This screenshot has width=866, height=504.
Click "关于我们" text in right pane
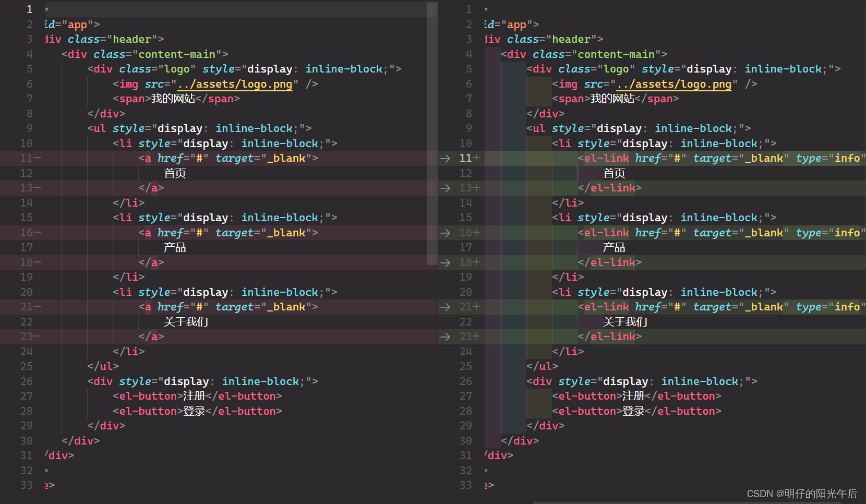tap(626, 322)
